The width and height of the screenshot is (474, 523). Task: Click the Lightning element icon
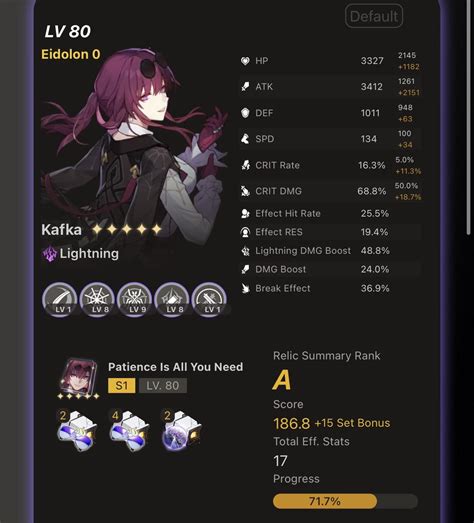(50, 254)
